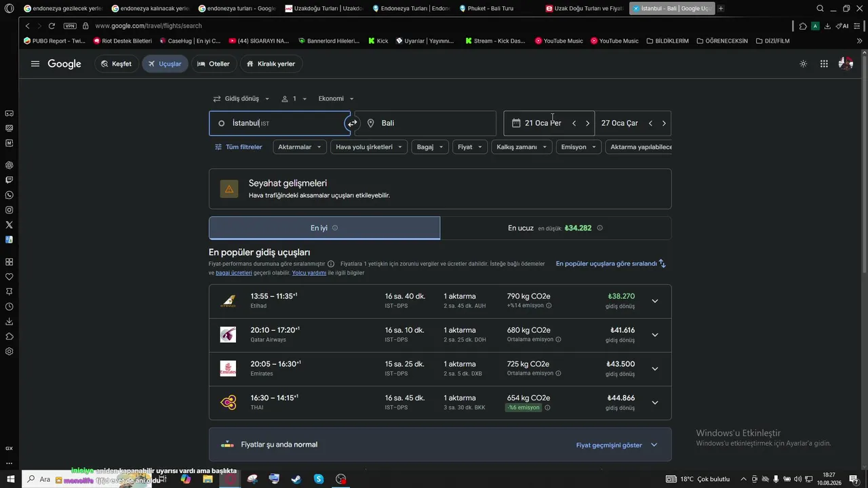This screenshot has height=488, width=868.
Task: Select previous day for return date 27 Oca
Action: tap(650, 123)
